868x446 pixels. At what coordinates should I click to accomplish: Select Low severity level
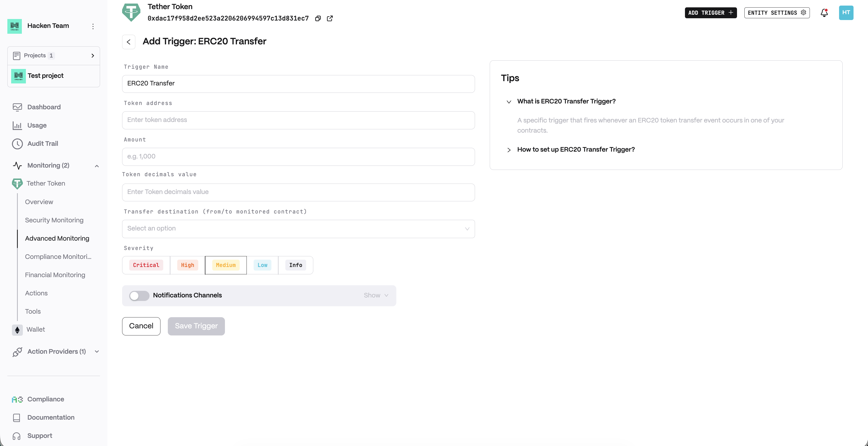262,265
